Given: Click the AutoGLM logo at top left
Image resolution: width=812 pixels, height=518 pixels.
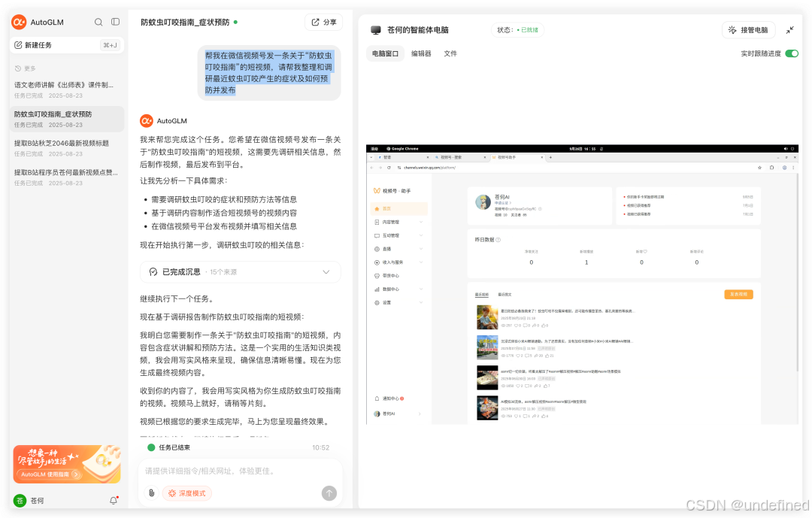Looking at the screenshot, I should pyautogui.click(x=19, y=22).
